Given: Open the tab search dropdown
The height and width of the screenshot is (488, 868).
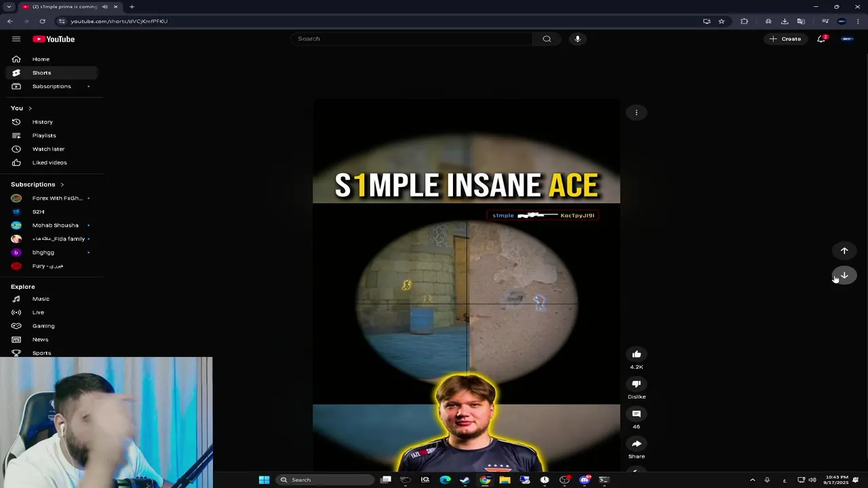Looking at the screenshot, I should [9, 7].
